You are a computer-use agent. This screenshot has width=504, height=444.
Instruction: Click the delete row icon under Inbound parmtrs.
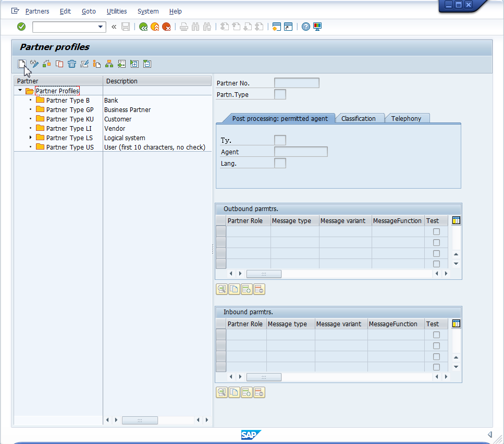pyautogui.click(x=259, y=392)
